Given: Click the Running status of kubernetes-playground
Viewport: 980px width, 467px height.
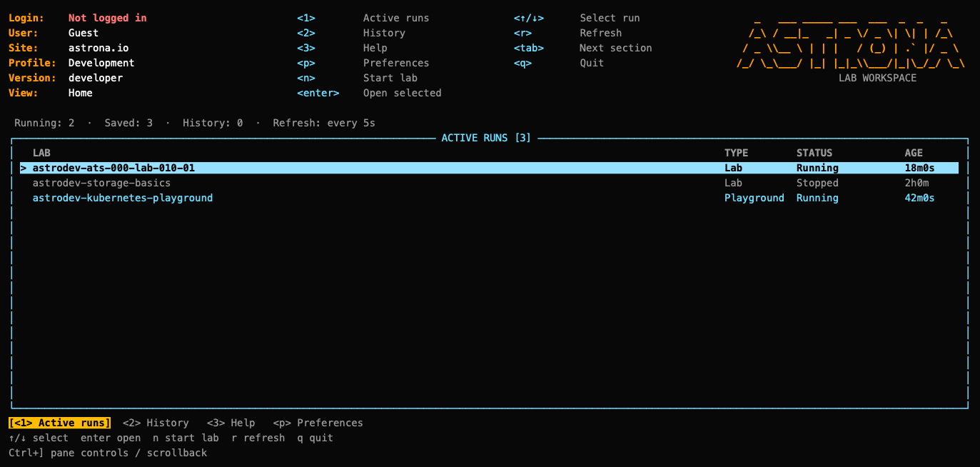Looking at the screenshot, I should [817, 198].
